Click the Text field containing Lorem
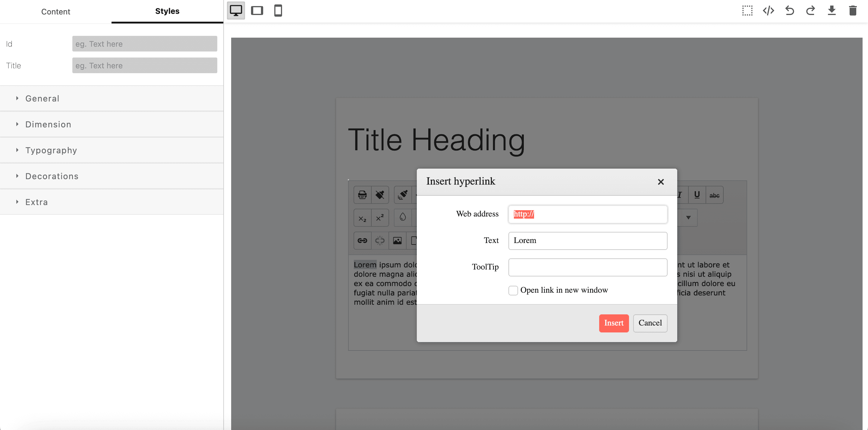Image resolution: width=868 pixels, height=430 pixels. pos(588,240)
